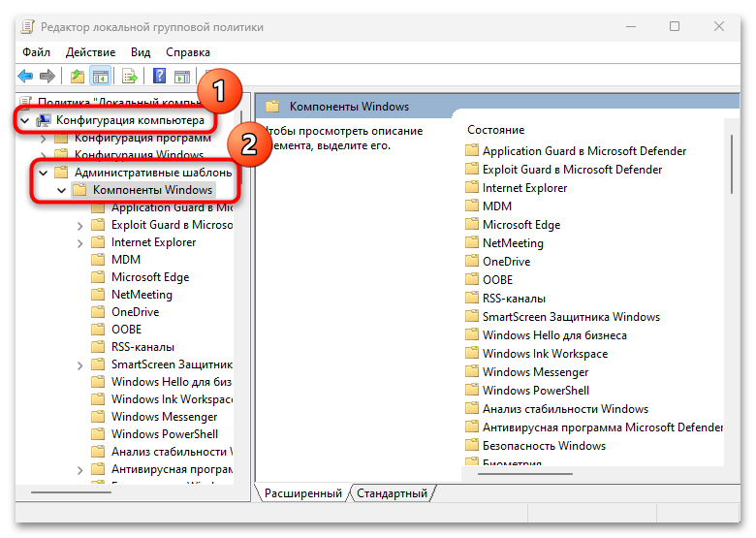
Task: Open the Справка menu
Action: [188, 52]
